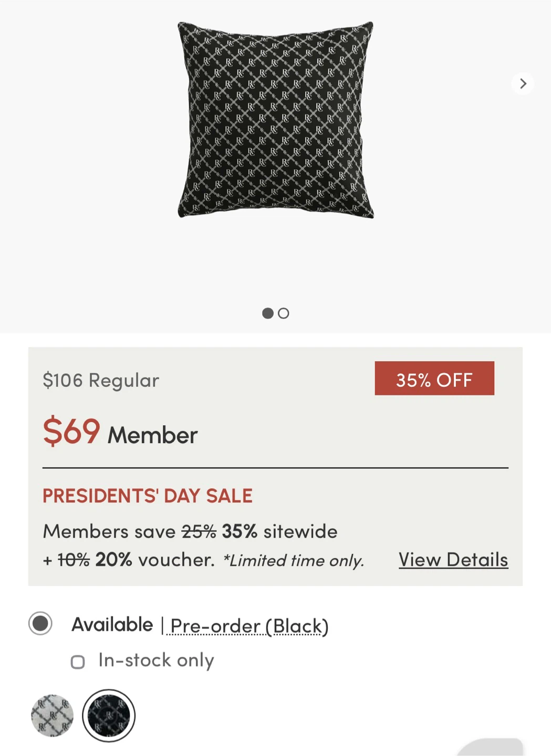Click the $106 Regular price text
Image resolution: width=551 pixels, height=756 pixels.
[101, 380]
